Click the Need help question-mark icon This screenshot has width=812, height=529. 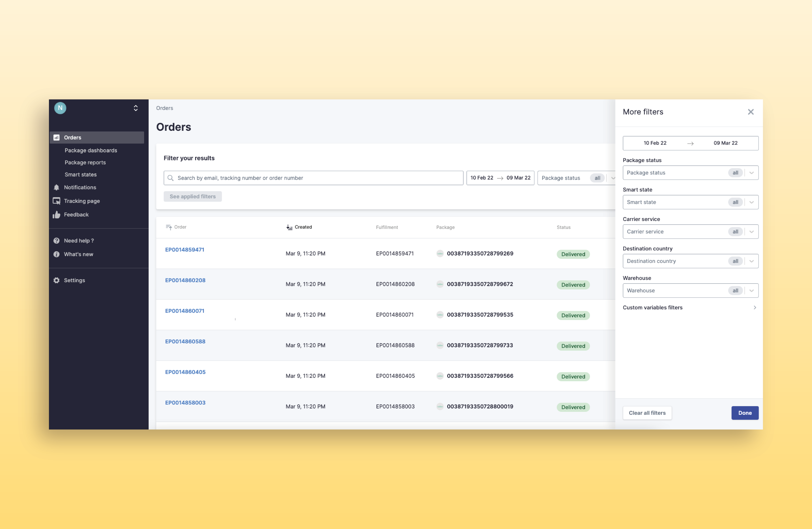(x=57, y=241)
